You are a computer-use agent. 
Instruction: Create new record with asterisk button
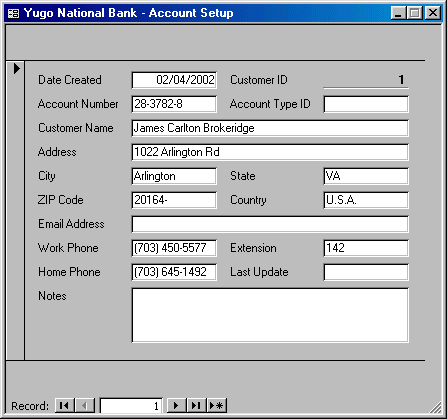pos(217,405)
